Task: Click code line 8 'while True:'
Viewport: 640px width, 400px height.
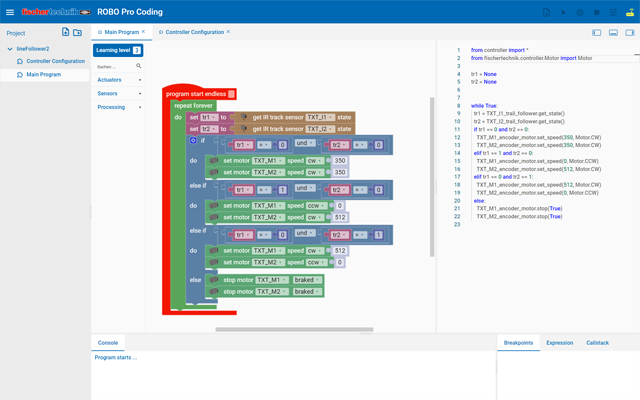Action: 484,106
